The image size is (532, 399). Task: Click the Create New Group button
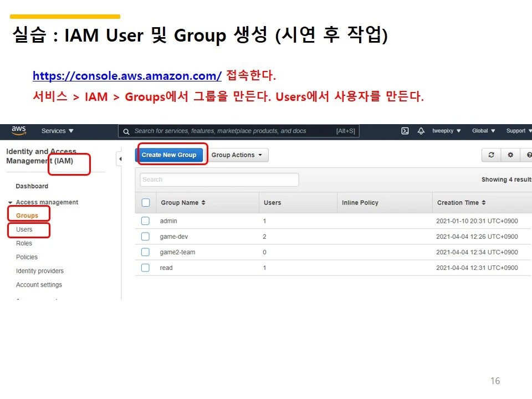pyautogui.click(x=169, y=155)
